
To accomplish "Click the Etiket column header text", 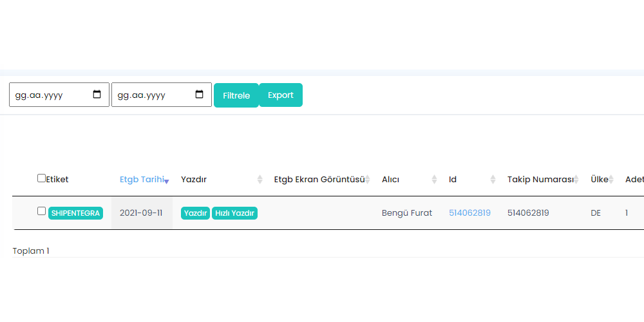I will pyautogui.click(x=57, y=180).
